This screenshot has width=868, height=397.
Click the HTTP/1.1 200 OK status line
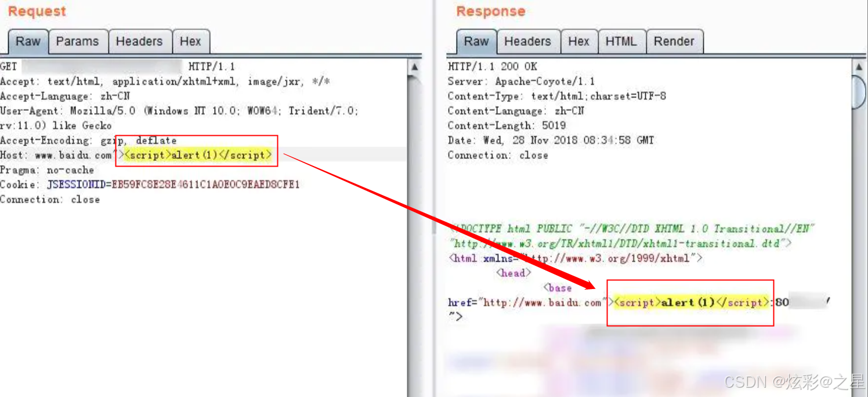pyautogui.click(x=493, y=67)
